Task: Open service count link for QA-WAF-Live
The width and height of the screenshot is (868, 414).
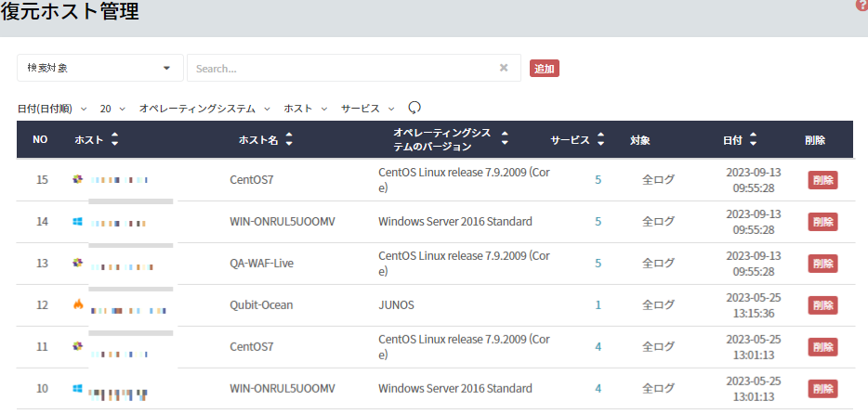Action: (x=598, y=264)
